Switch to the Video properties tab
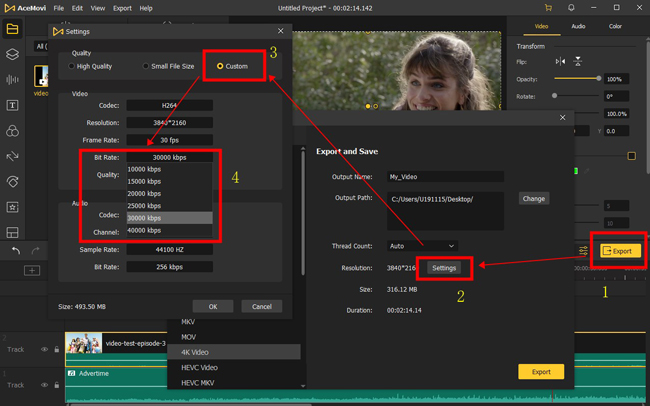The image size is (650, 406). pos(541,26)
